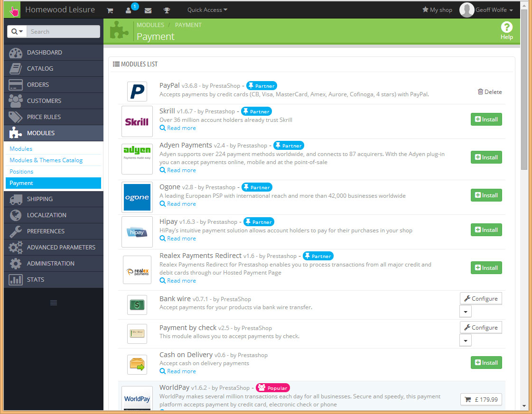Open the Quick Access dropdown
Image resolution: width=532 pixels, height=414 pixels.
207,10
